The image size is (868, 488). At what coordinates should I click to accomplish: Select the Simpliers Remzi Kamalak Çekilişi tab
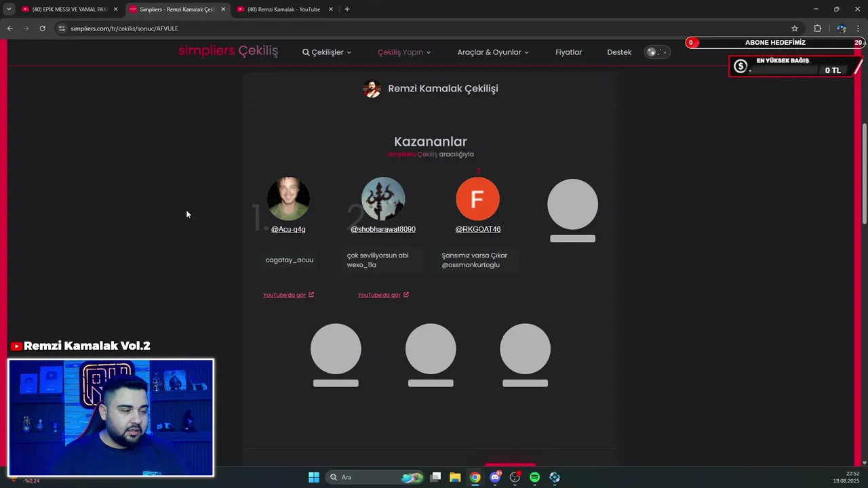click(x=176, y=9)
